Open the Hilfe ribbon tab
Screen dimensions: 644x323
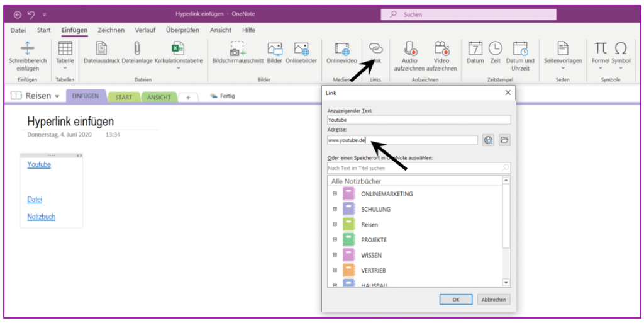point(248,30)
